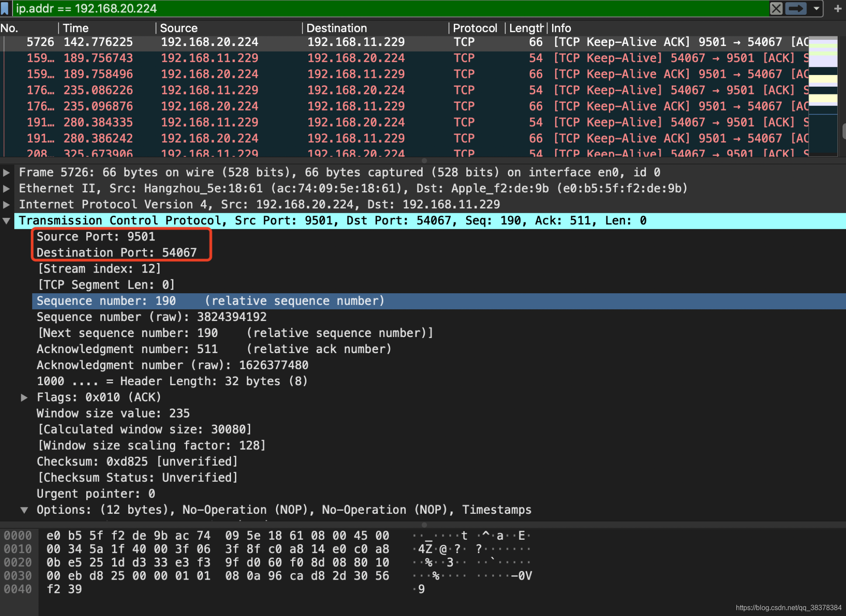This screenshot has width=846, height=616.
Task: Click into the ip.addr display filter field
Action: [x=390, y=8]
